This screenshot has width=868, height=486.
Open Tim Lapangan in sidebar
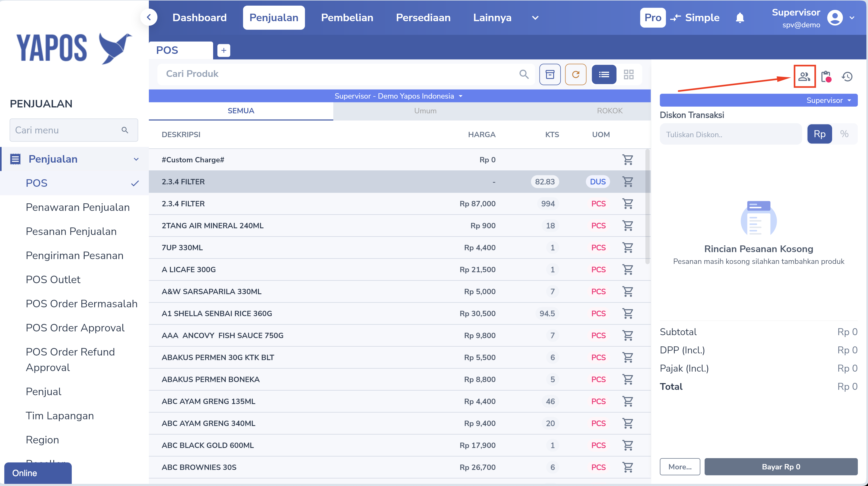click(x=60, y=416)
